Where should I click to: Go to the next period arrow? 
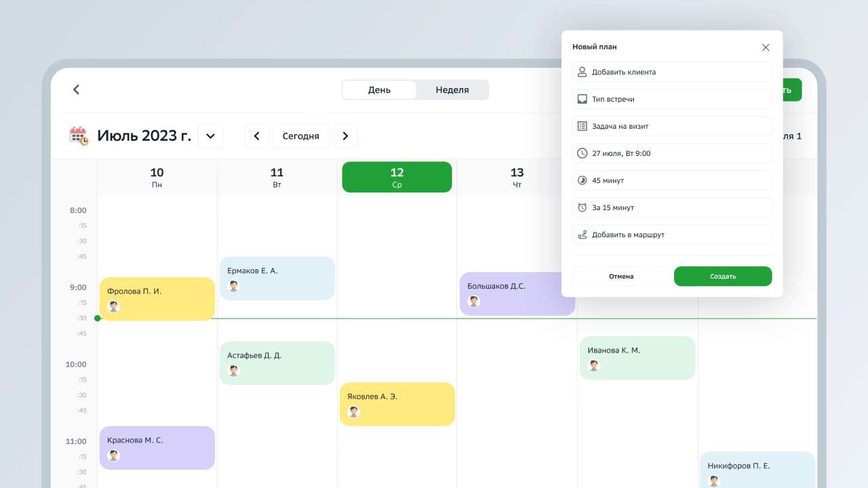coord(345,136)
